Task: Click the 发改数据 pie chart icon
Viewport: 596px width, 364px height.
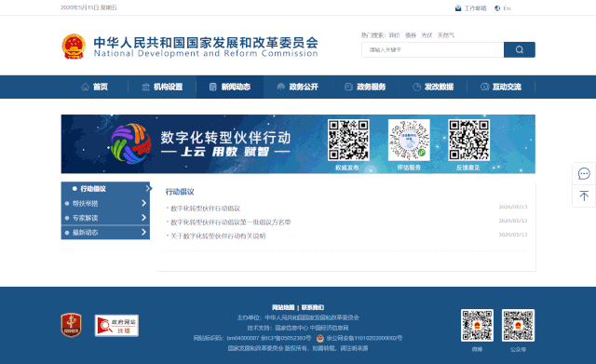Action: (416, 87)
